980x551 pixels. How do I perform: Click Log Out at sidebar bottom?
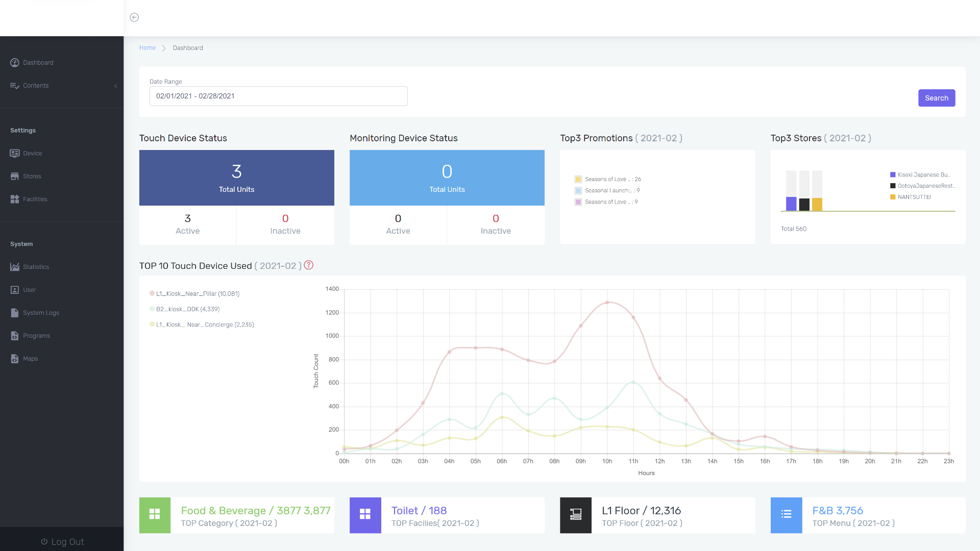(x=62, y=541)
